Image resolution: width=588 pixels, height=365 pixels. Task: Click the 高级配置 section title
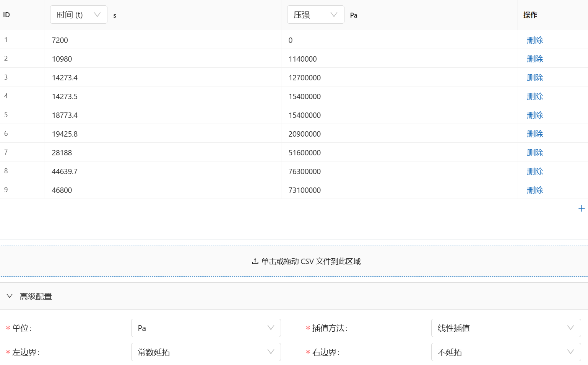[x=36, y=297]
